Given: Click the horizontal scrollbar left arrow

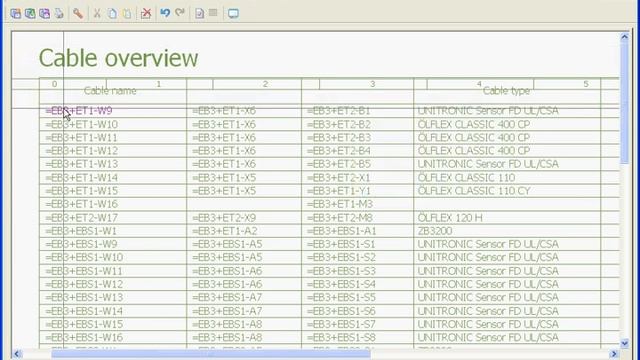Looking at the screenshot, I should [x=17, y=353].
